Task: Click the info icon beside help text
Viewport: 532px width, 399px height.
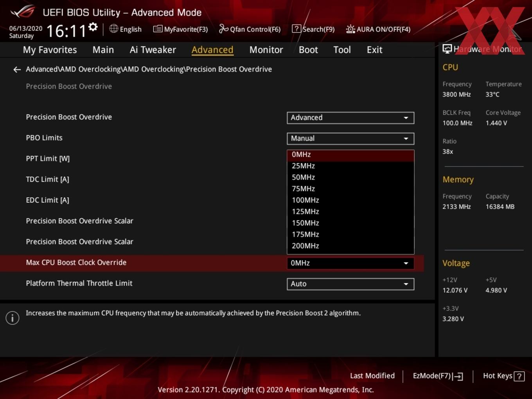Action: pos(13,318)
